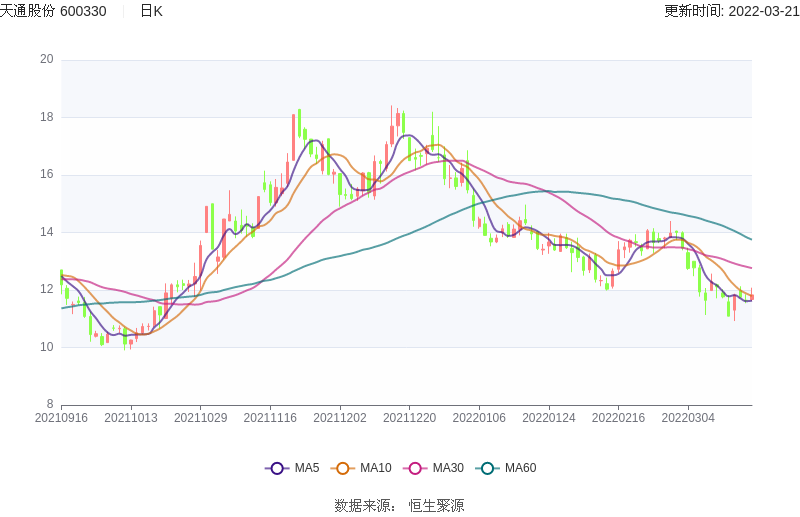Select the 20220304 date on the axis
Screen dimensions: 800x517
688,418
